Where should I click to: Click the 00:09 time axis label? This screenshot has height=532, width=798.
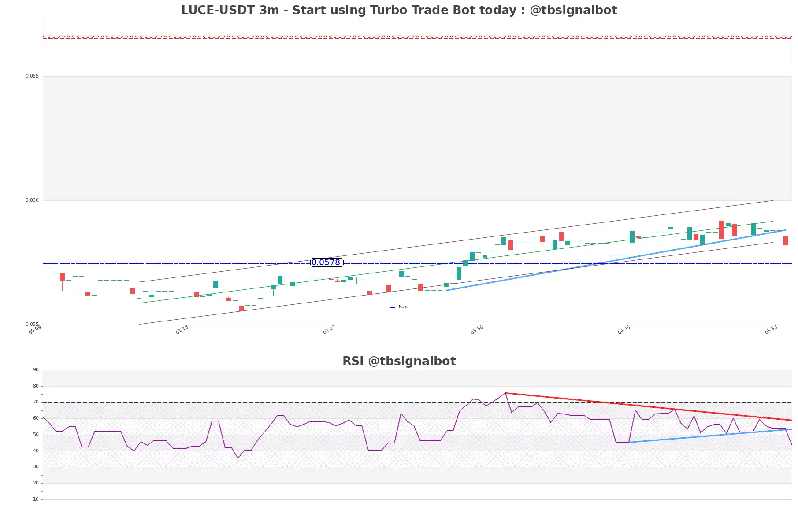pos(35,330)
